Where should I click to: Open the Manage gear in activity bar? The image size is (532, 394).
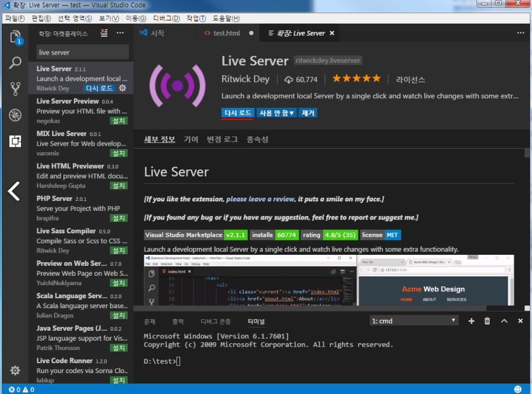click(x=15, y=370)
